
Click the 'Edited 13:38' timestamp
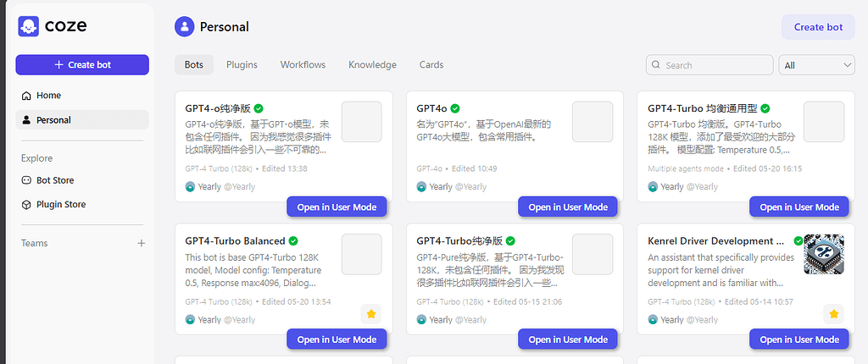pyautogui.click(x=285, y=168)
